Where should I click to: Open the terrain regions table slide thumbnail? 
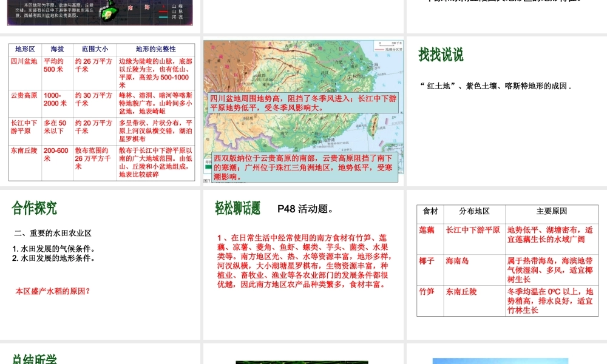click(x=100, y=111)
